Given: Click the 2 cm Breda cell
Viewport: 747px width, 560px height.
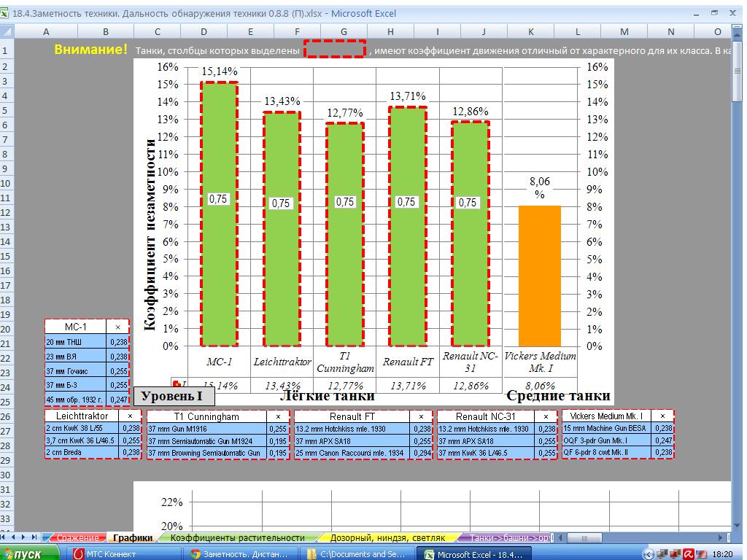Looking at the screenshot, I should 82,452.
